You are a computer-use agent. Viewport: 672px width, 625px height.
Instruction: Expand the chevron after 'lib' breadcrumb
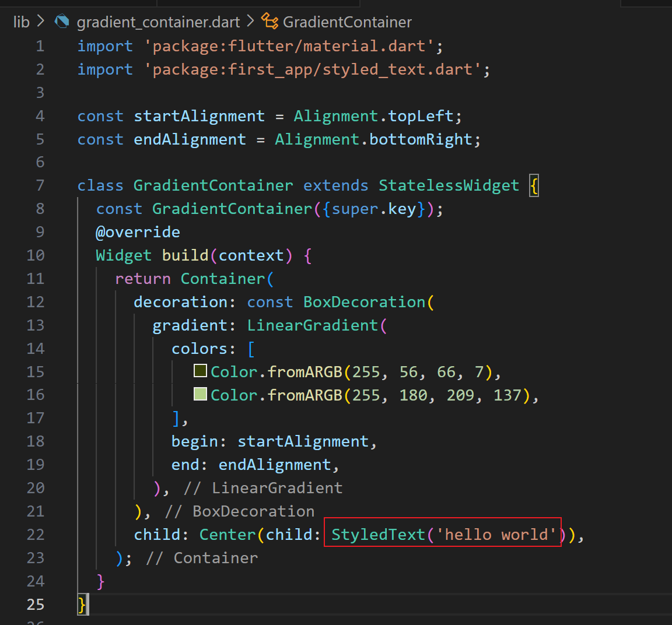[41, 21]
